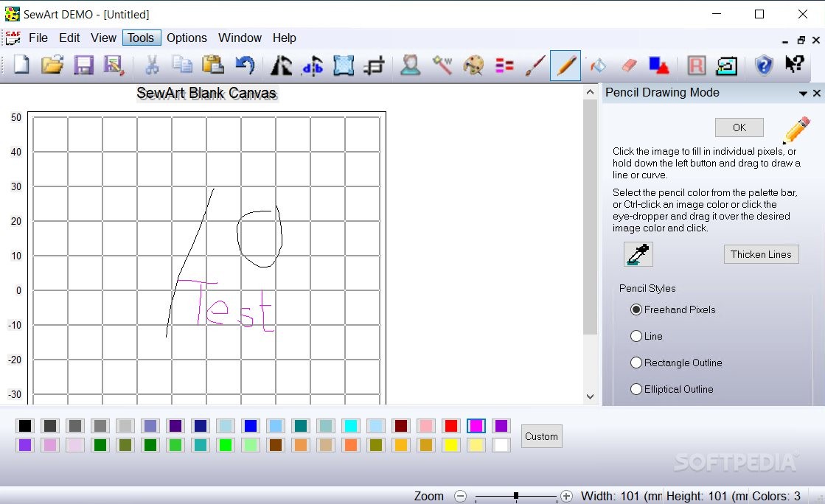
Task: Open the Edit menu
Action: [69, 38]
